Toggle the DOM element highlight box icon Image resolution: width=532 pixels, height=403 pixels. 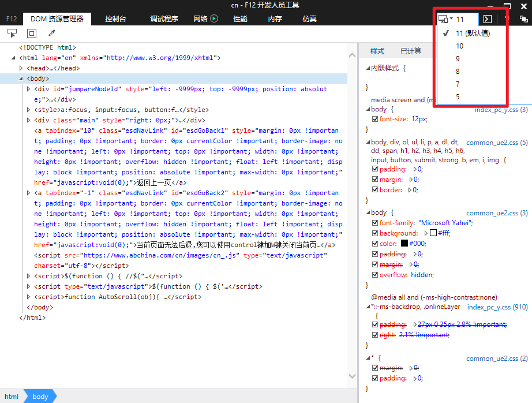[32, 33]
